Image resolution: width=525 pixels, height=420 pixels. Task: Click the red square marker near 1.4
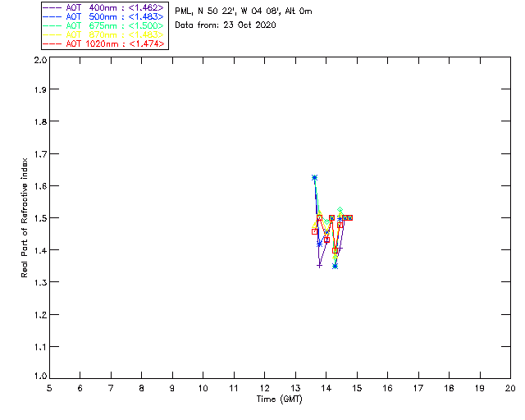(336, 250)
